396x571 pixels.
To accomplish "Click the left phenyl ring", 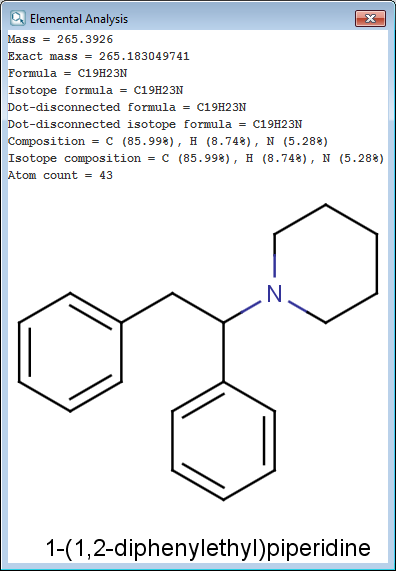I will tap(70, 352).
